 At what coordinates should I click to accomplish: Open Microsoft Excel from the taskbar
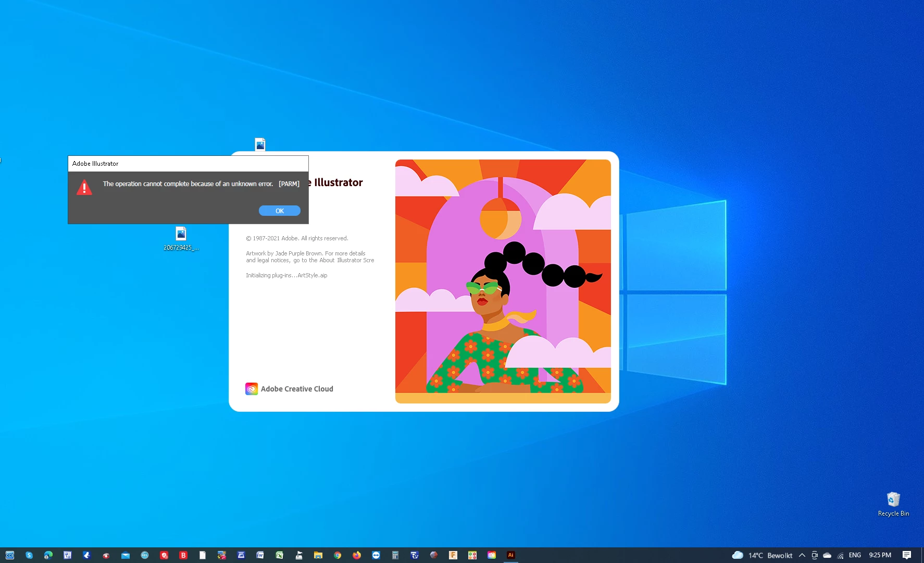279,555
